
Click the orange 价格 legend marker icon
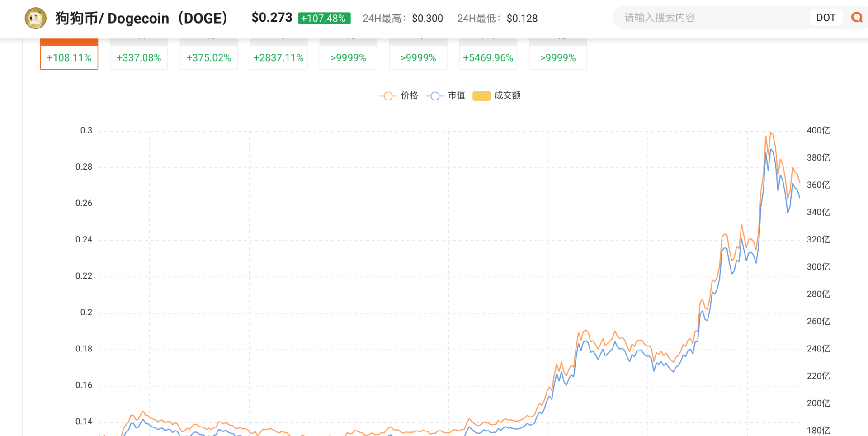pos(387,95)
